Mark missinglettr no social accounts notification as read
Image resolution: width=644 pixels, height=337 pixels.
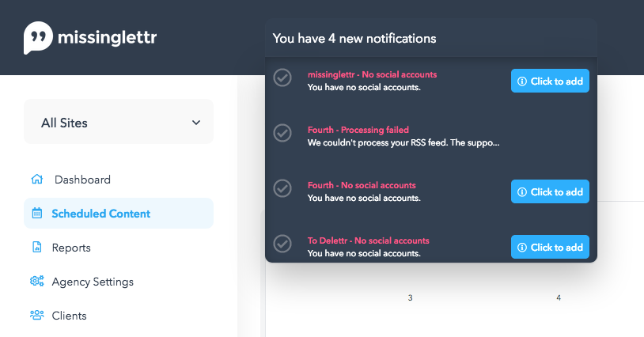coord(282,78)
